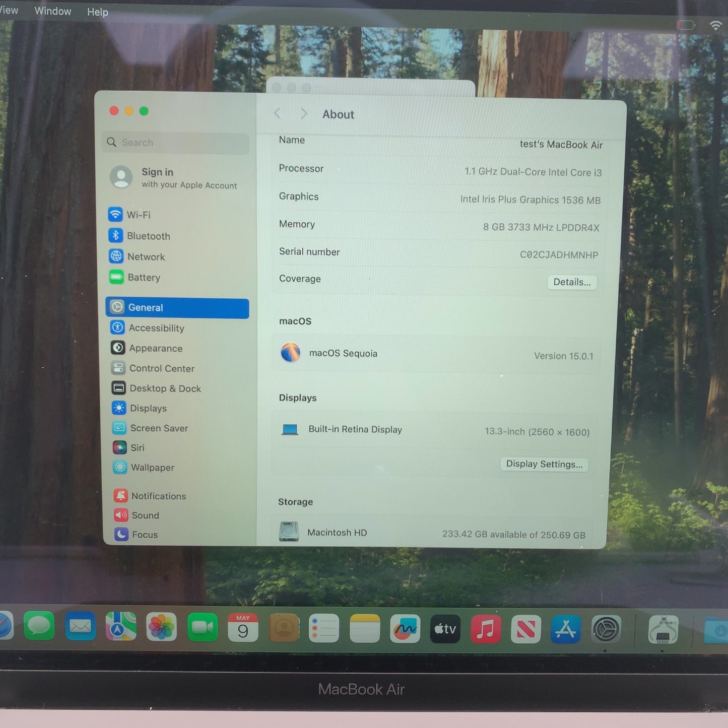This screenshot has height=728, width=728.
Task: Open Battery settings in sidebar
Action: tap(135, 277)
